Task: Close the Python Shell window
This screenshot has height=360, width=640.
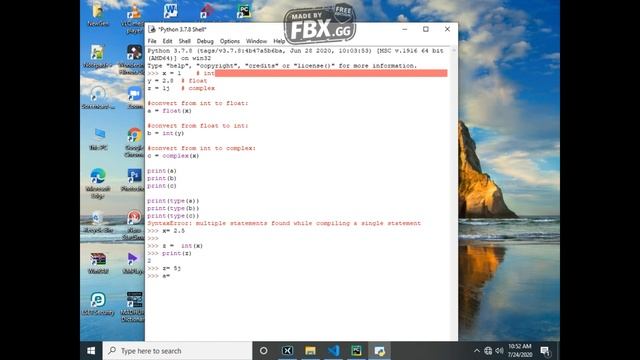Action: [x=447, y=29]
